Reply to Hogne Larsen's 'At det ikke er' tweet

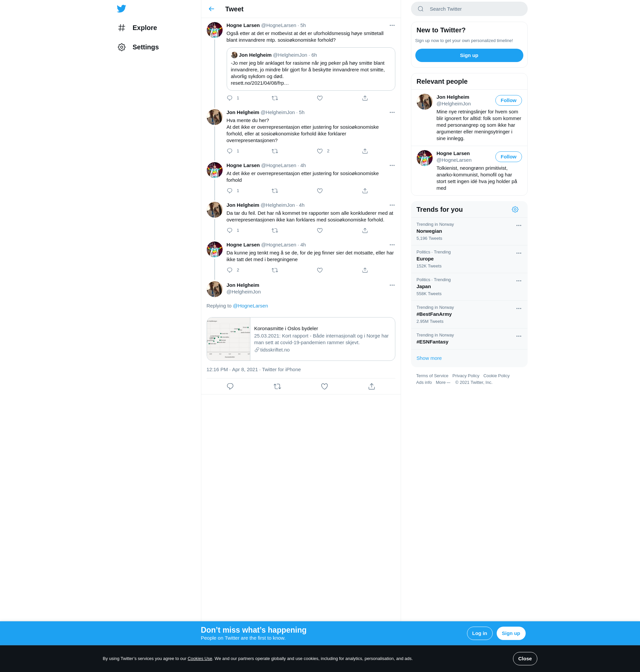(230, 191)
